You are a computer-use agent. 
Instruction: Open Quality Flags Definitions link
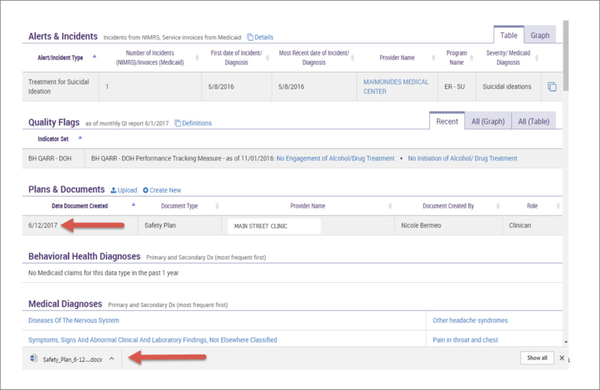tap(193, 123)
